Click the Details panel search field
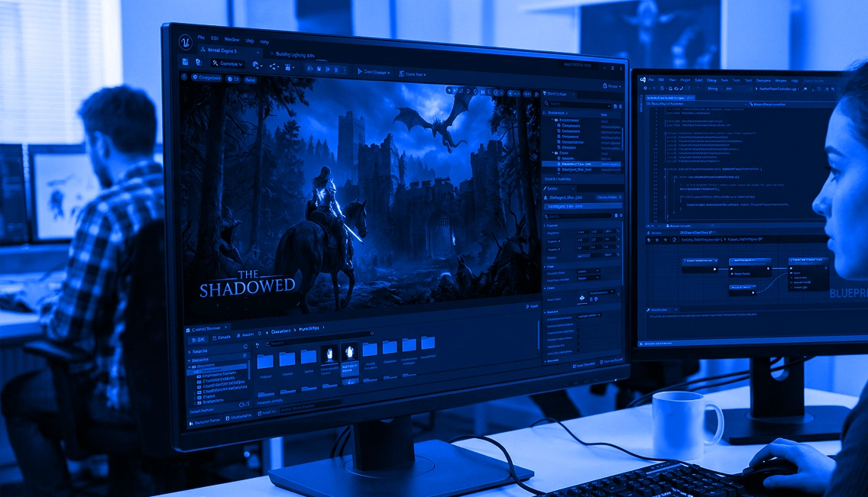The height and width of the screenshot is (497, 868). [x=578, y=216]
